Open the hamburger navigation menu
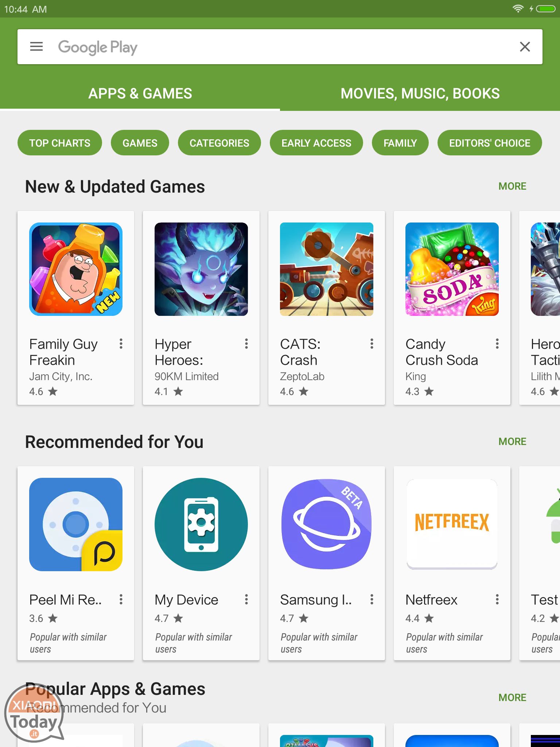This screenshot has height=747, width=560. pos(36,47)
